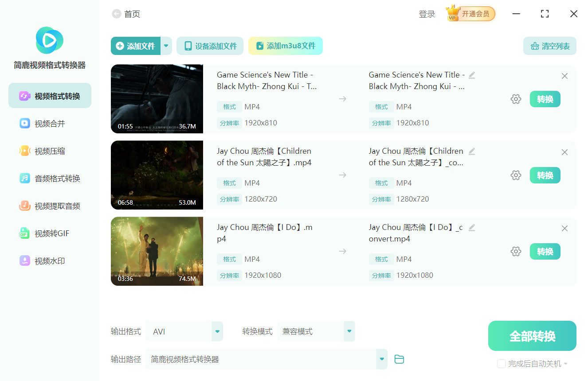Switch to 视频压缩 tab label

[50, 151]
